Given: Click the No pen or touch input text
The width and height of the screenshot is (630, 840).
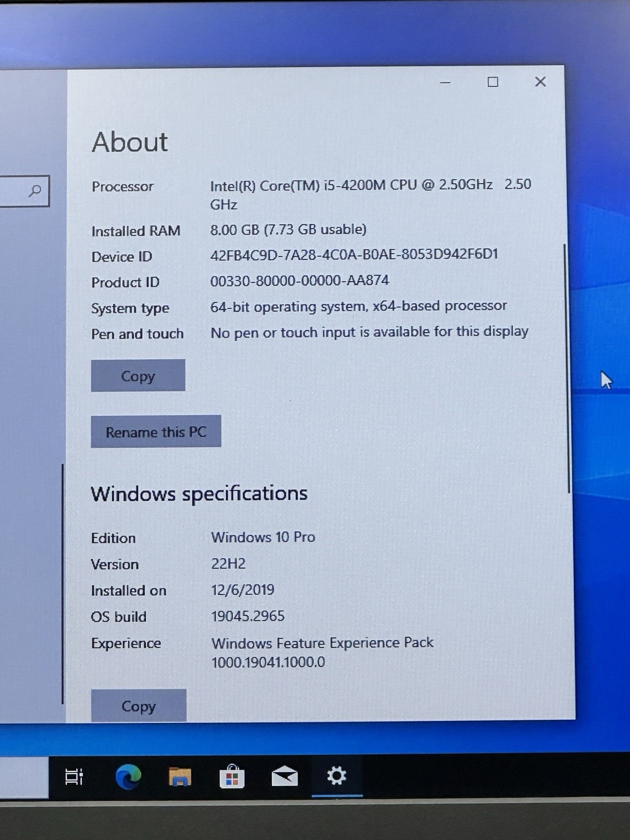Looking at the screenshot, I should 369,332.
